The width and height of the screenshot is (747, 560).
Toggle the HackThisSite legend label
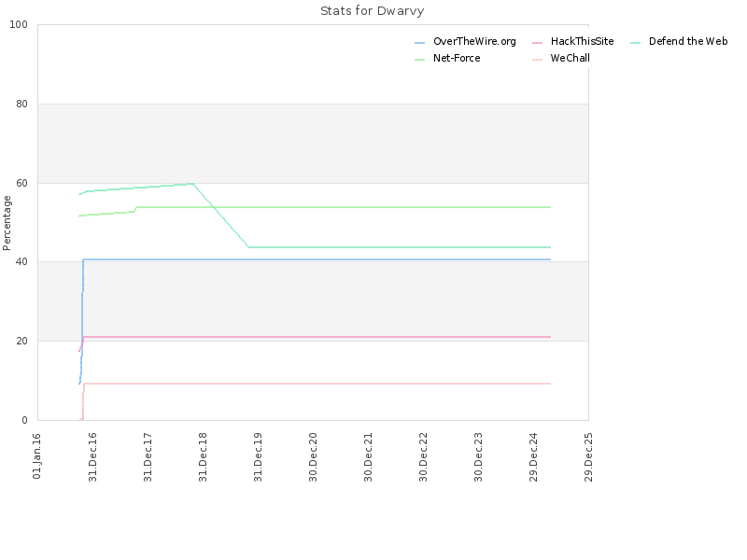coord(582,41)
